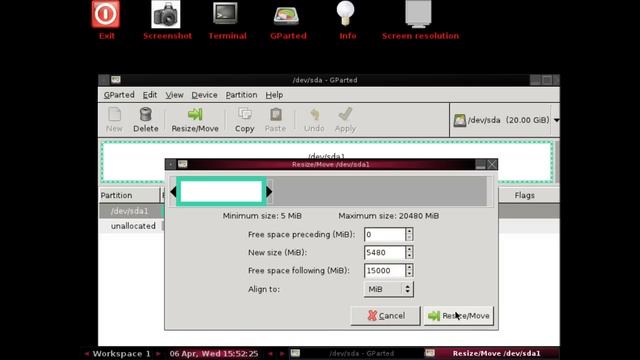Click the Paste toolbar icon

click(276, 120)
